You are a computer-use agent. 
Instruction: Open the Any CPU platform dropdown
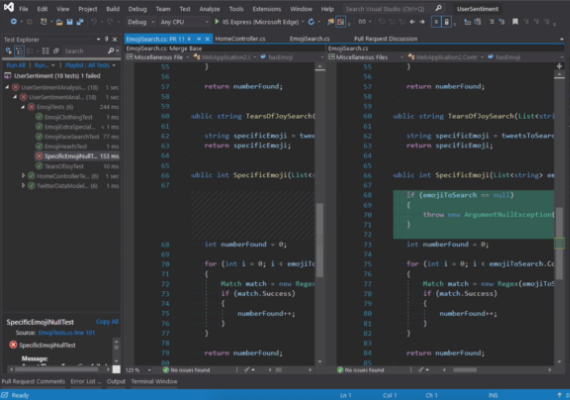point(185,22)
